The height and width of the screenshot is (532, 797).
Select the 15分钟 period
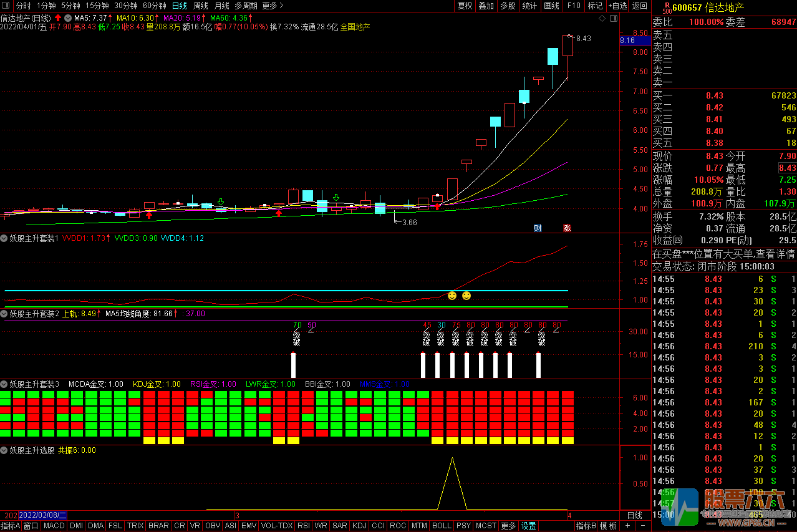pyautogui.click(x=97, y=6)
